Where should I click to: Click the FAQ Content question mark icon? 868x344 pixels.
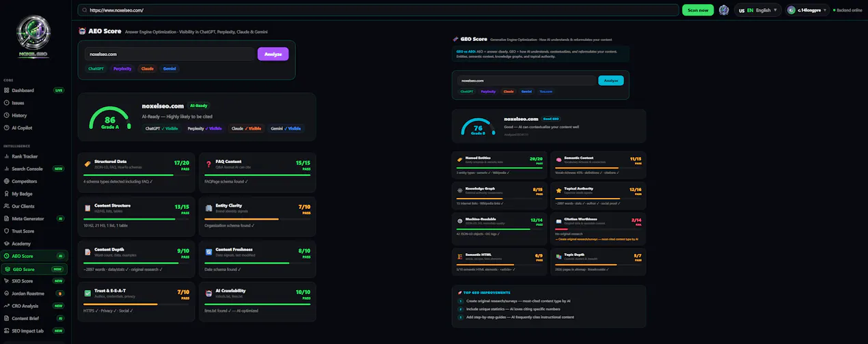209,164
